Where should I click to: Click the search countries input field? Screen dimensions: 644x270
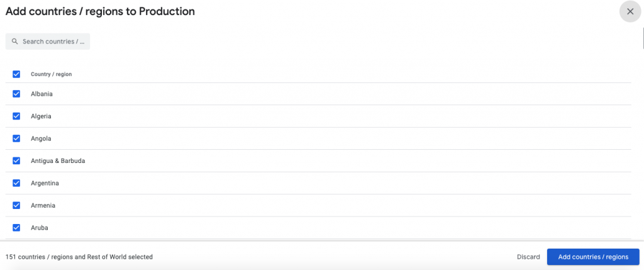[x=54, y=42]
